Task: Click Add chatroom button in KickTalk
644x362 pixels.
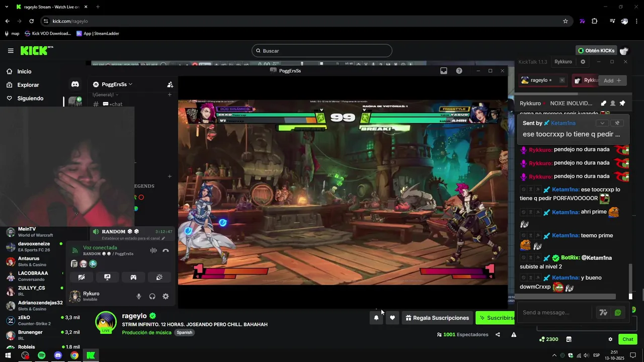Action: [x=612, y=80]
